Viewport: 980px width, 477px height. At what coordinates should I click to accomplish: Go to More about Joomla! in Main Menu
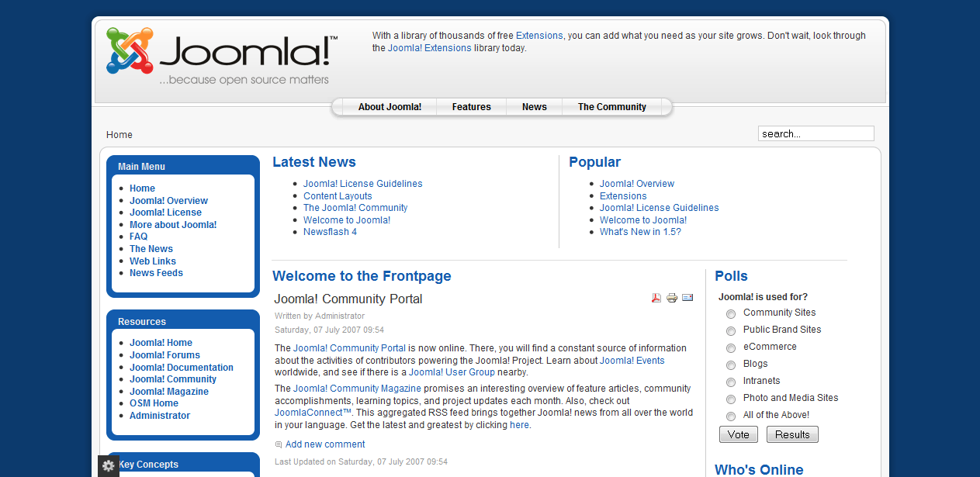coord(173,225)
